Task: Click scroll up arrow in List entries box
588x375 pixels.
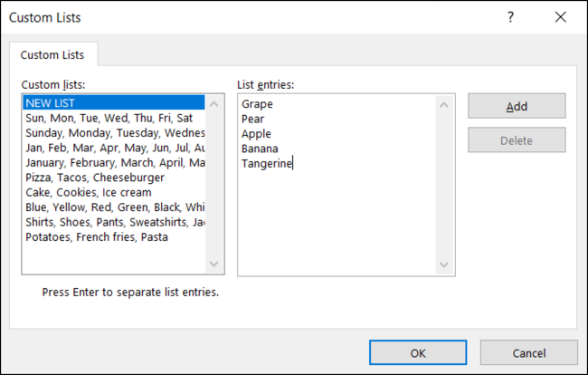Action: tap(444, 105)
